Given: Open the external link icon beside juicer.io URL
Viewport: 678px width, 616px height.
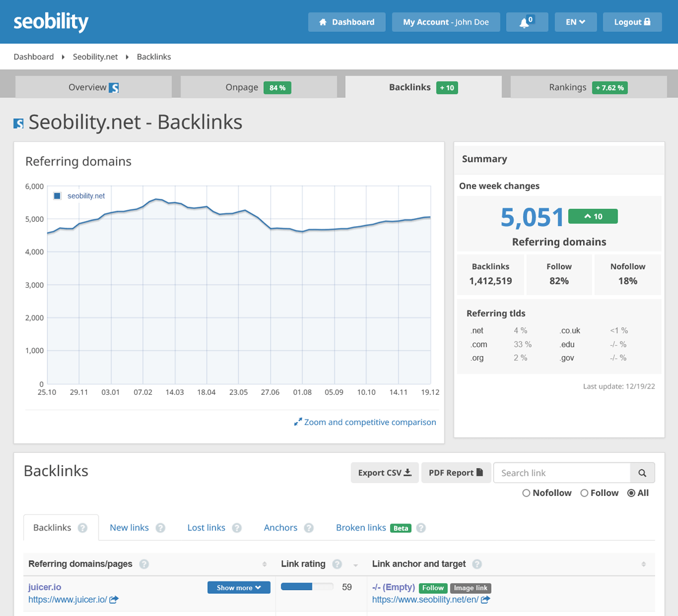Looking at the screenshot, I should pos(113,599).
